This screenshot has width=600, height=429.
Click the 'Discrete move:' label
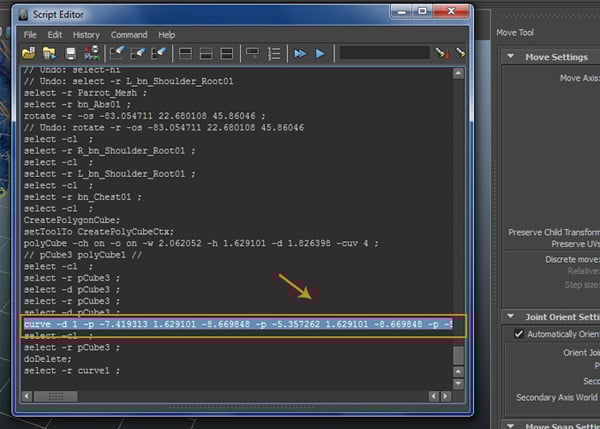pyautogui.click(x=572, y=259)
